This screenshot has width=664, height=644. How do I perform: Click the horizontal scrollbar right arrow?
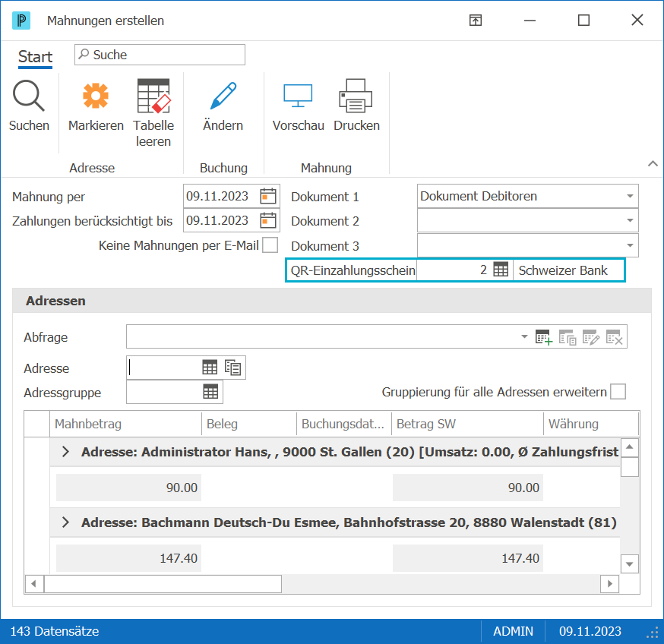(610, 584)
